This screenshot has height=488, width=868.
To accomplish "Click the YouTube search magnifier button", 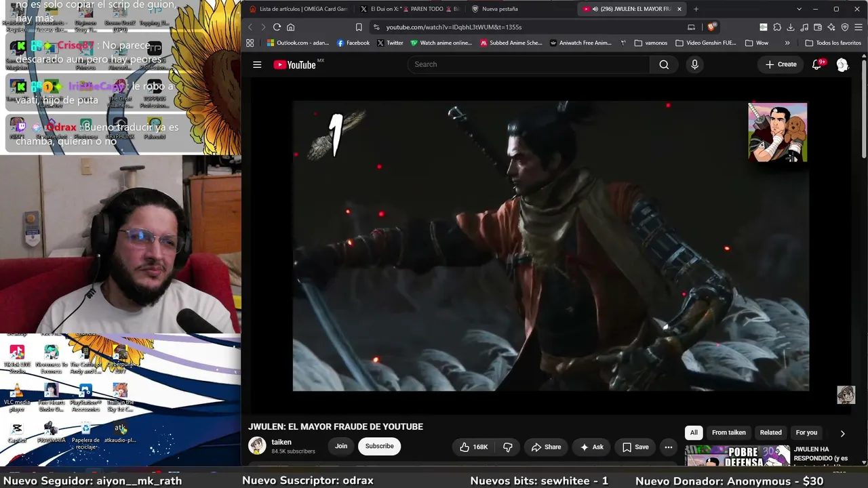I will coord(664,64).
